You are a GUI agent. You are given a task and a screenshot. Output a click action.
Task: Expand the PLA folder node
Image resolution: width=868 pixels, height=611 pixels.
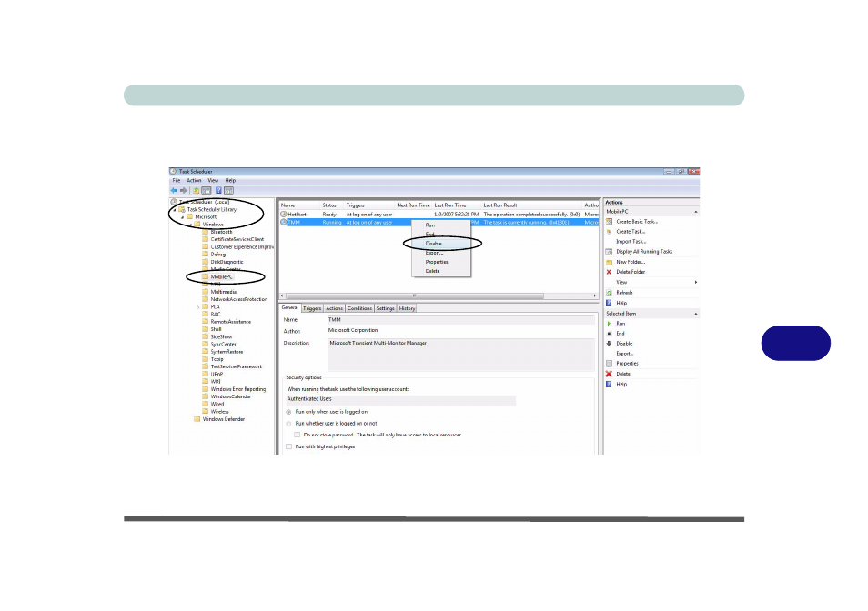[198, 307]
